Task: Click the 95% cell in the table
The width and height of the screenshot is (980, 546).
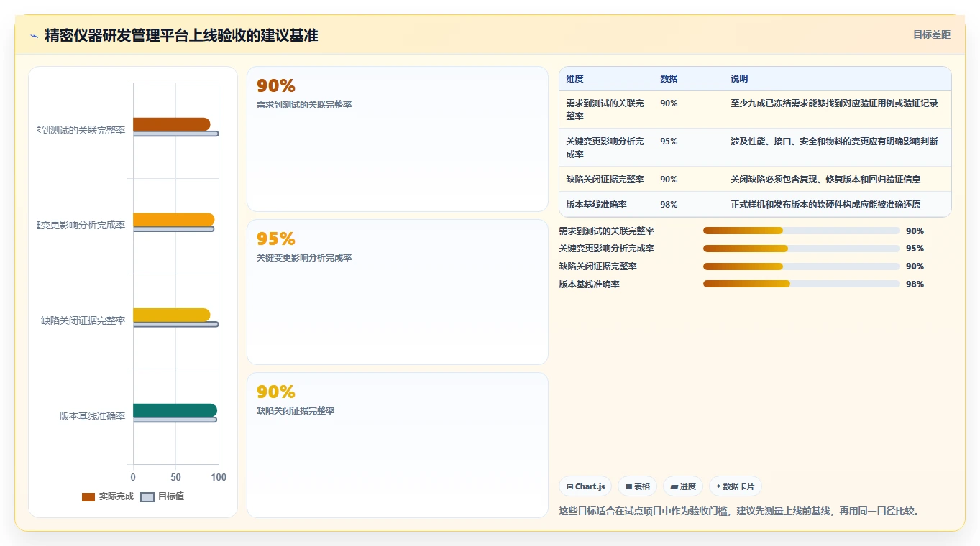Action: [669, 142]
